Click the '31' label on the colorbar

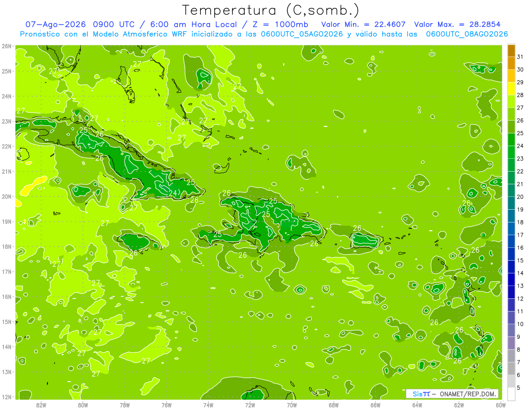[x=520, y=57]
